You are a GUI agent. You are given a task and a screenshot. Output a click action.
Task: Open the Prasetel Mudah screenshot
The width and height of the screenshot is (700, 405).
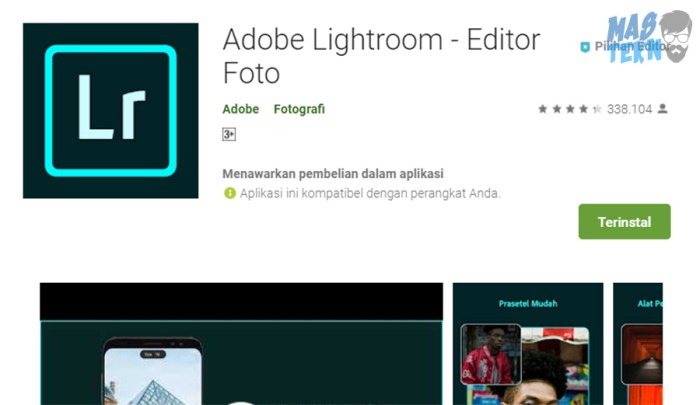[x=528, y=344]
